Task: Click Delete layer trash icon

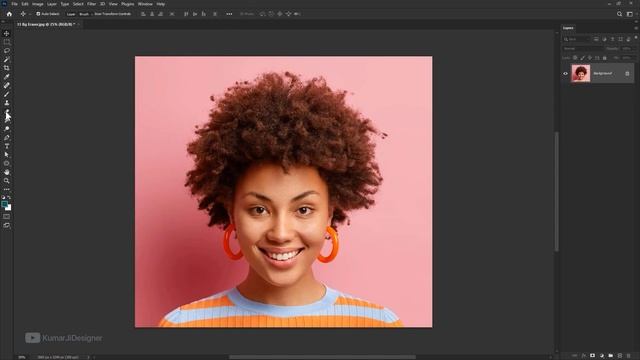Action: tap(629, 356)
